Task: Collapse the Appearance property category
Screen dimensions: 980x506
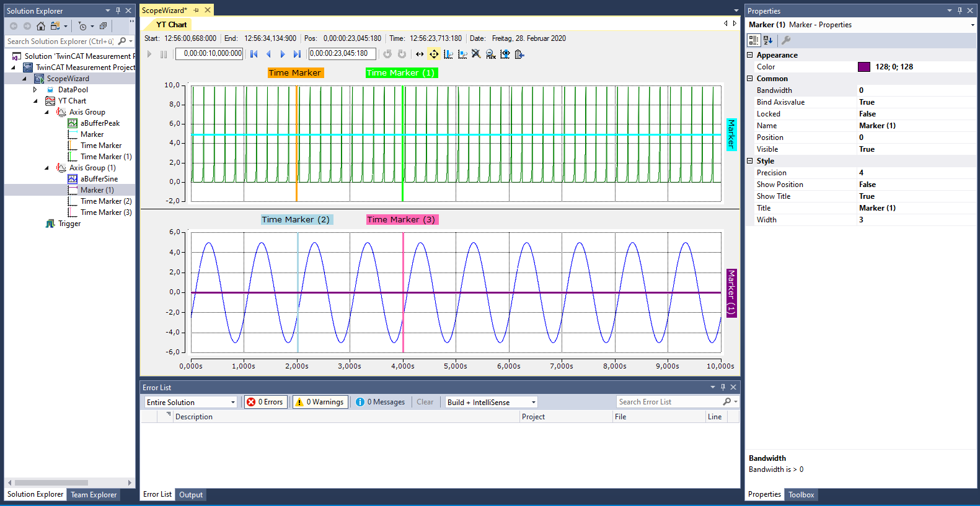Action: (x=750, y=55)
